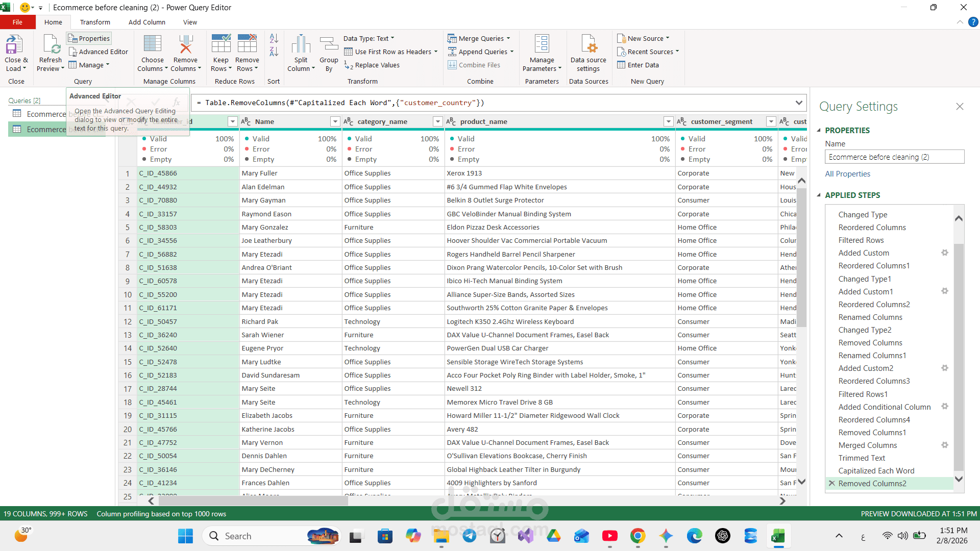
Task: Open the Add Column tab
Action: (x=146, y=22)
